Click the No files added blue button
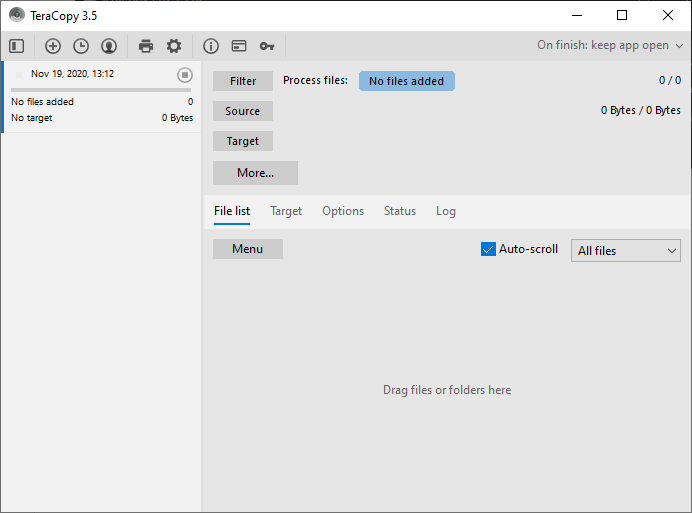Viewport: 692px width, 513px height. coord(406,81)
